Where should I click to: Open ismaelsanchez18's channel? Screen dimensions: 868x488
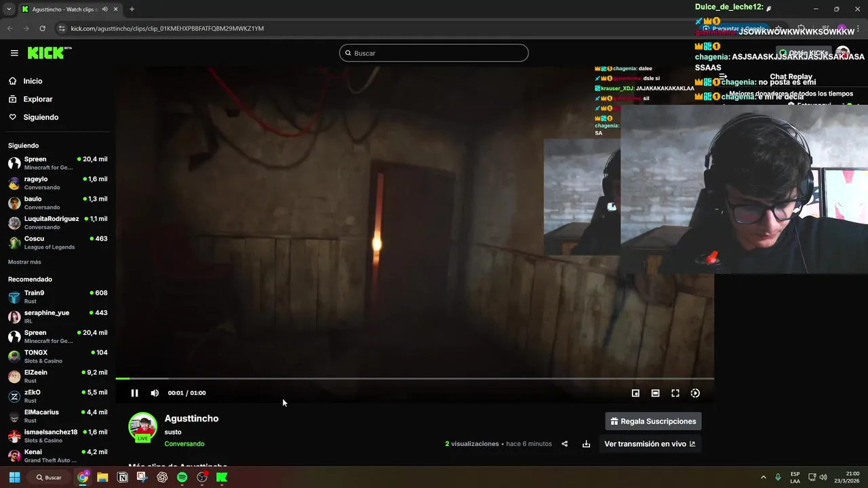point(58,436)
